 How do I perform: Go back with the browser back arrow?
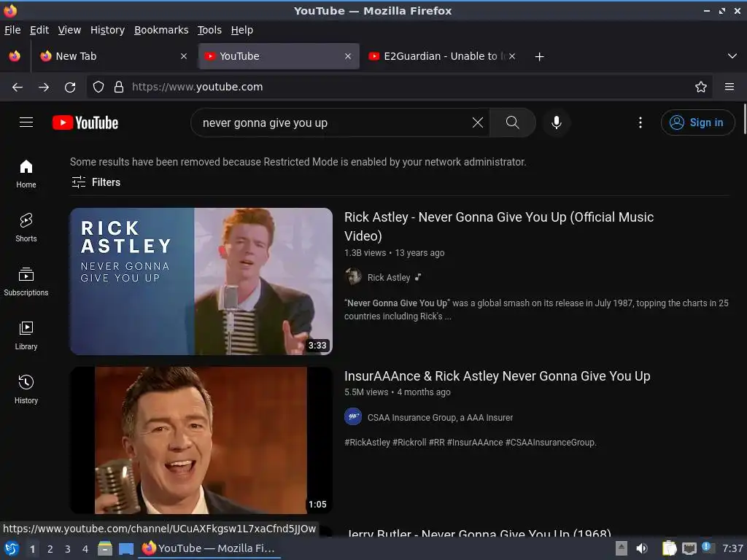(x=18, y=87)
